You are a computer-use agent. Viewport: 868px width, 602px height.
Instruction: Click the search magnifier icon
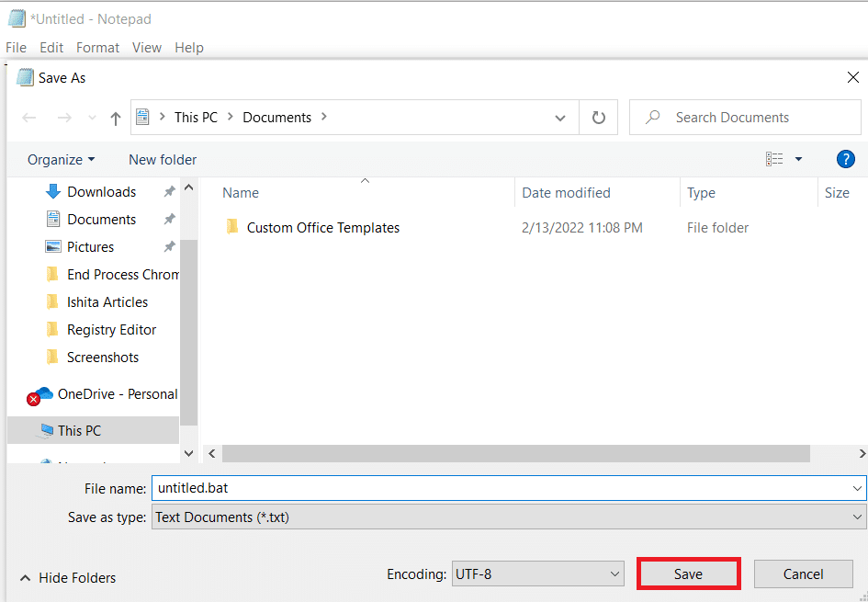click(x=653, y=118)
